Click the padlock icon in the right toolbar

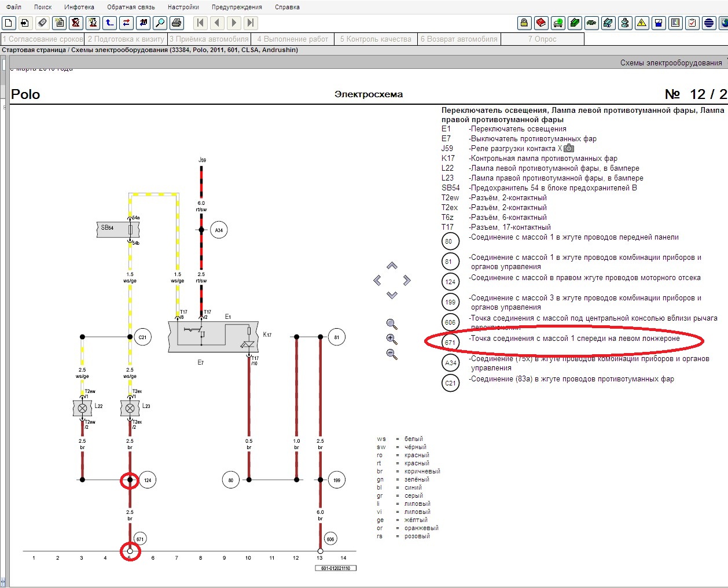(524, 23)
